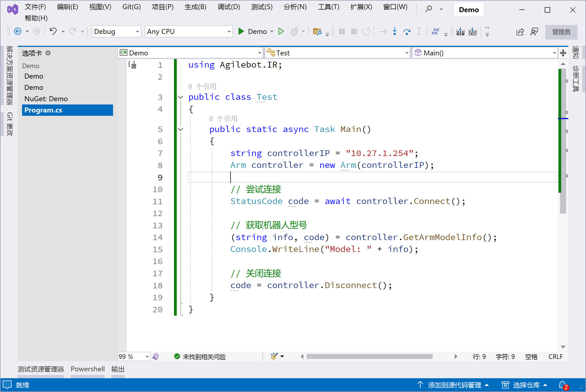Click the tab options gear icon
Image resolution: width=586 pixels, height=392 pixels.
click(x=48, y=53)
